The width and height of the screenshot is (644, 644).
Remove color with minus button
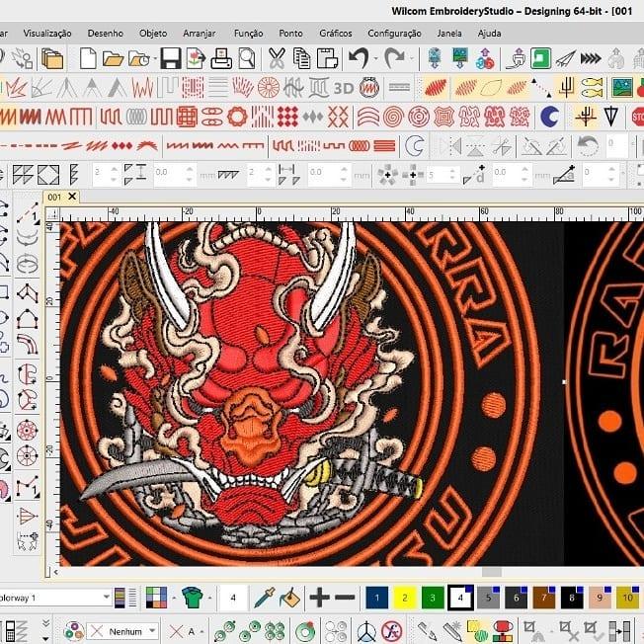(345, 598)
